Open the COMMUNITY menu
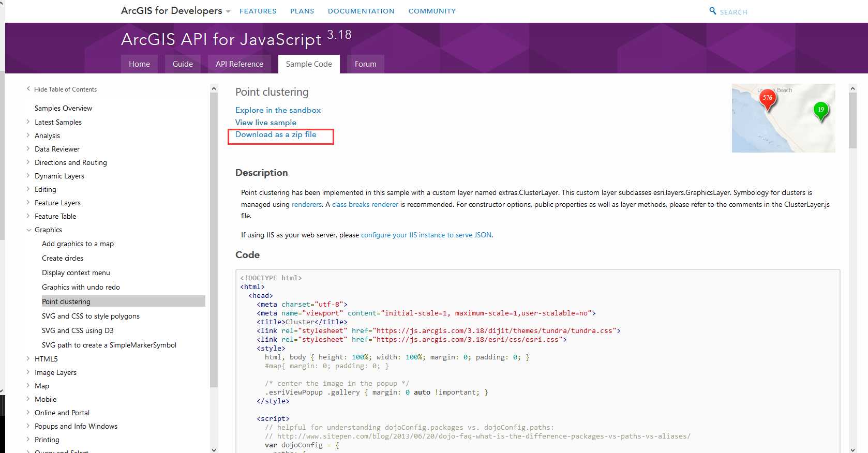This screenshot has height=453, width=868. pos(432,11)
